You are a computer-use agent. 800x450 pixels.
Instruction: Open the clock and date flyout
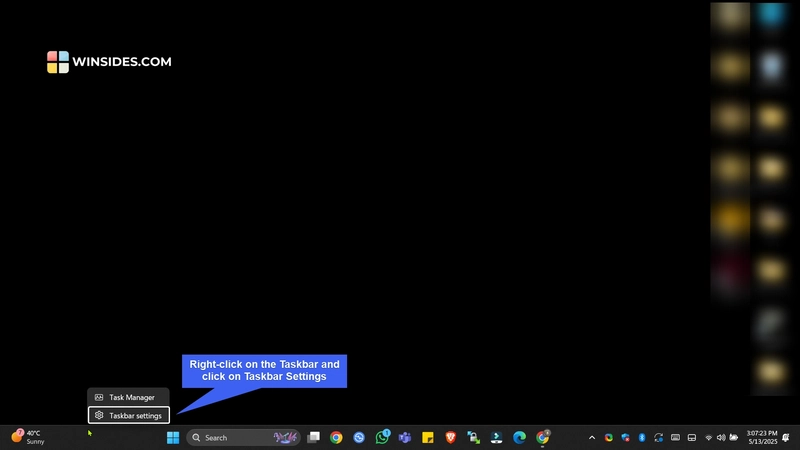click(x=762, y=437)
